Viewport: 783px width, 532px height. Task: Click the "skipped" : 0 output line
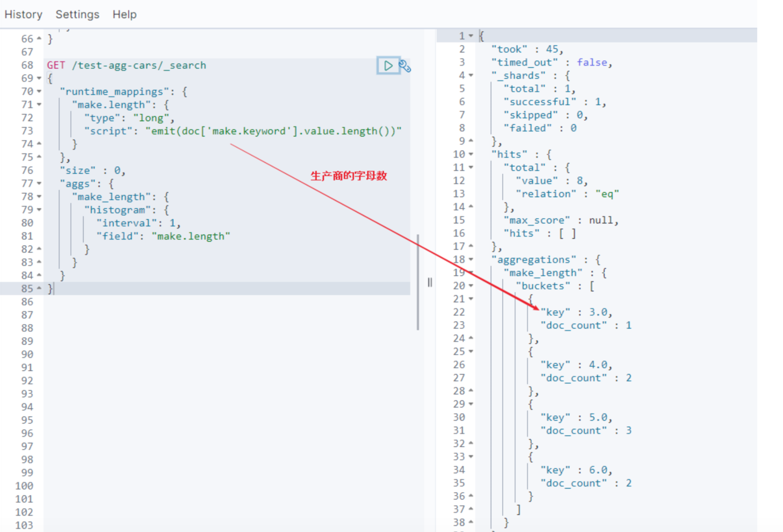point(545,115)
